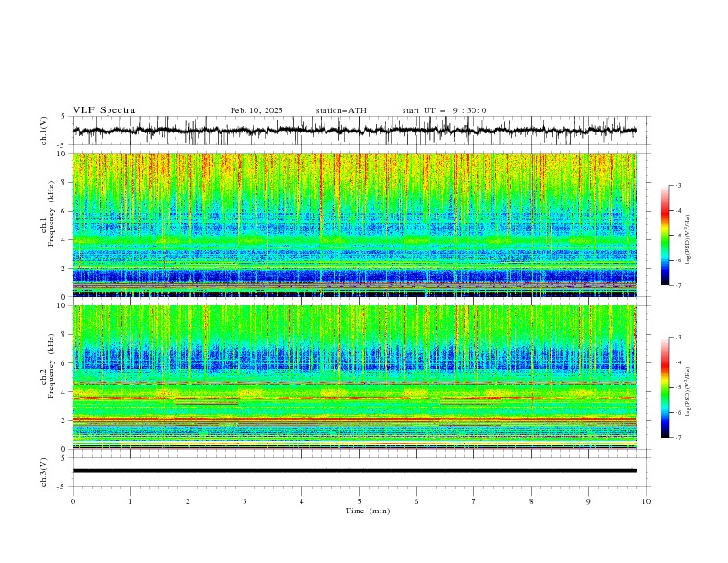Viewport: 728px width, 563px height.
Task: Click the 'ch.3(V)' axis label
Action: pos(44,472)
